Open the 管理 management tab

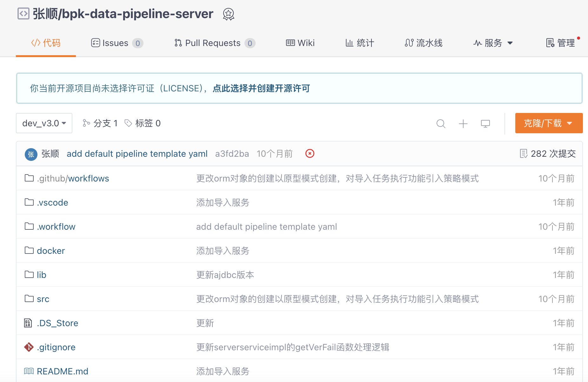click(561, 43)
